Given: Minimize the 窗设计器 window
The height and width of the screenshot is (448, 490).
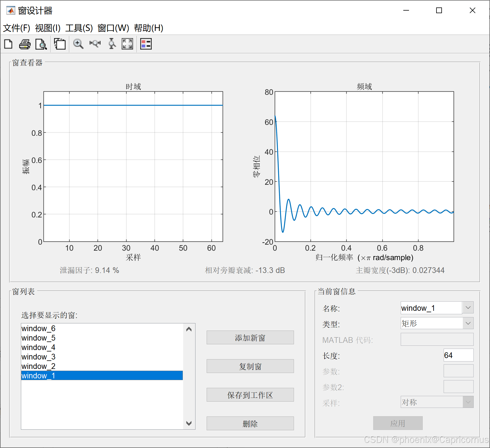Looking at the screenshot, I should click(x=406, y=11).
